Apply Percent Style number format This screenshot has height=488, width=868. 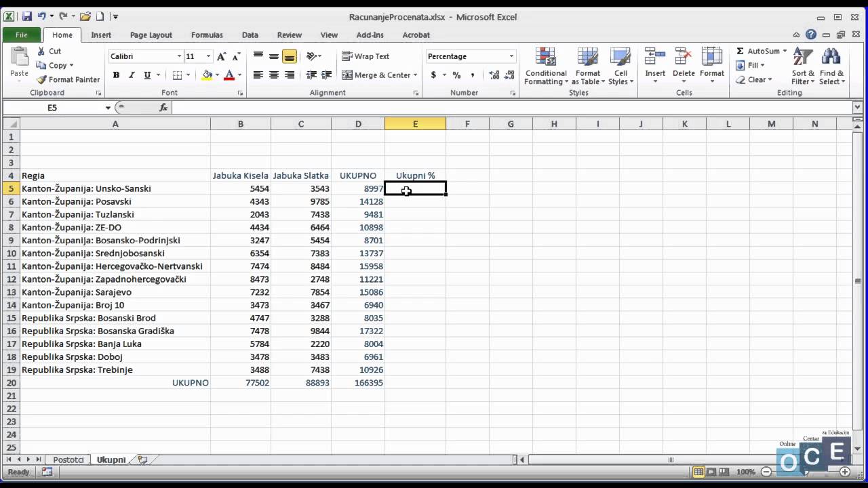pos(456,75)
